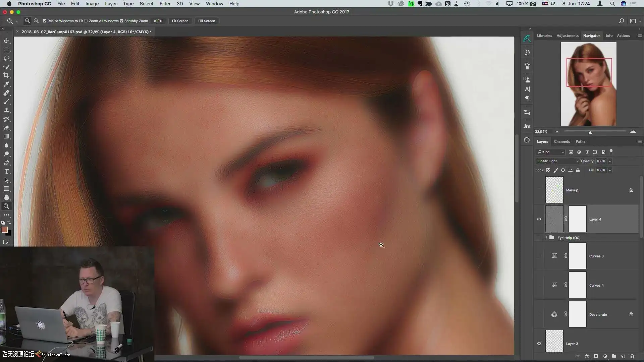Enable Zoom All Windows checkbox
The width and height of the screenshot is (644, 362).
[x=86, y=21]
